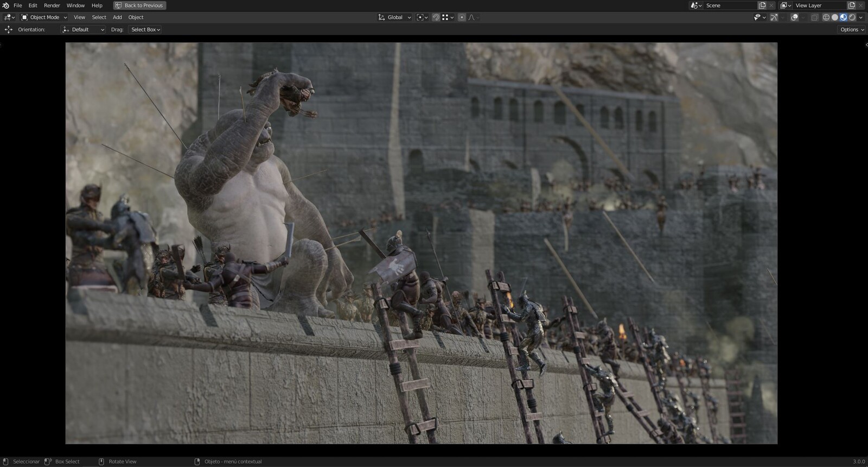Click the Rotate View status text
This screenshot has width=868, height=467.
pos(123,462)
